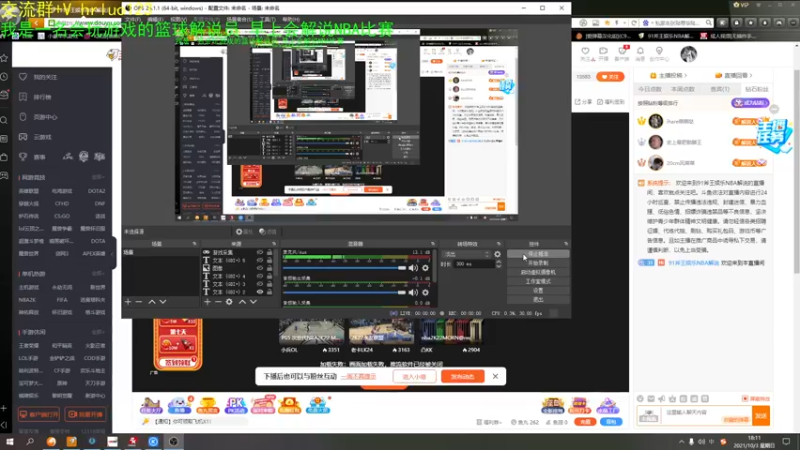Open 排行榜 in browser left sidebar
The image size is (800, 450).
[42, 97]
